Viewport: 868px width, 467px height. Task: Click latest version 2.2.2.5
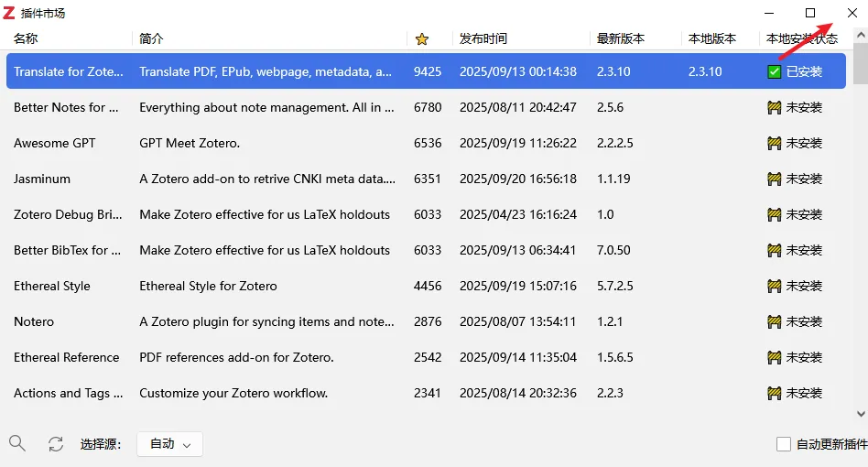pyautogui.click(x=614, y=144)
